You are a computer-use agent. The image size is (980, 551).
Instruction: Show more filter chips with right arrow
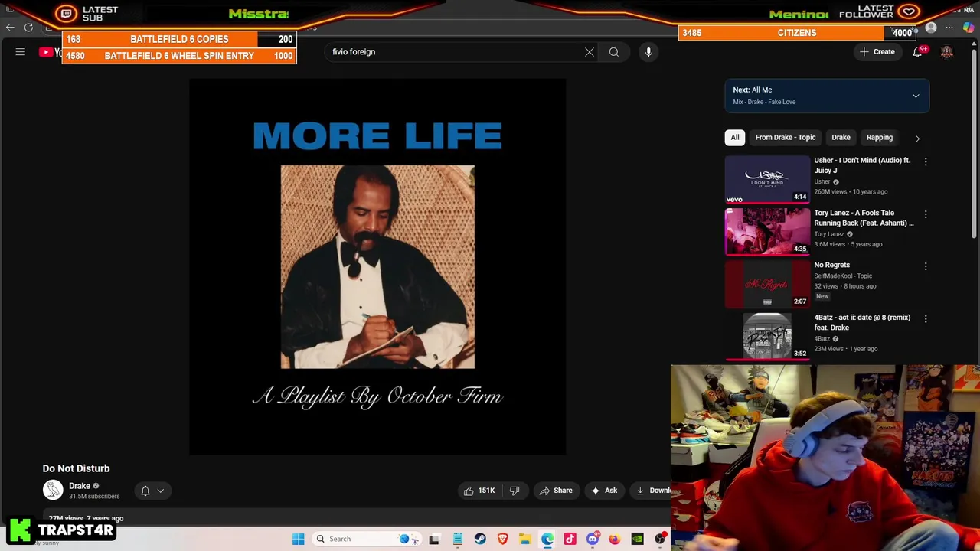(x=917, y=139)
